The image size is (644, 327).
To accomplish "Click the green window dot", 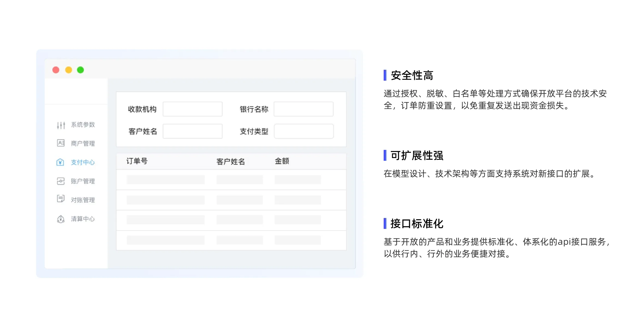I will point(80,70).
